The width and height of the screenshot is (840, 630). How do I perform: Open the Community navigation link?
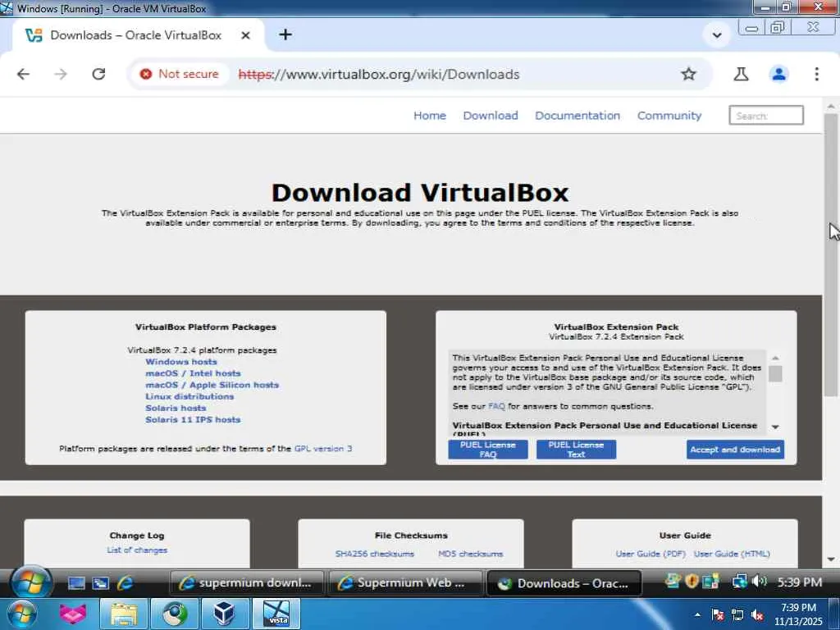click(x=669, y=116)
